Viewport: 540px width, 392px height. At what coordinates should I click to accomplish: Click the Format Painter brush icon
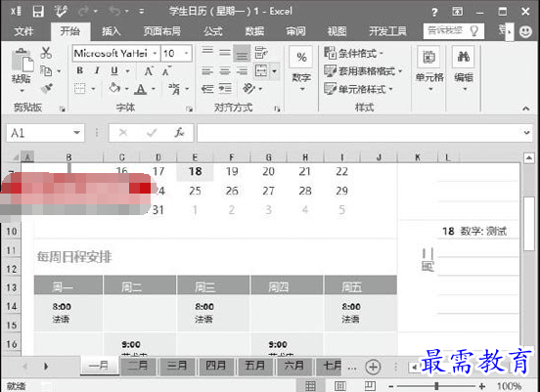click(46, 88)
